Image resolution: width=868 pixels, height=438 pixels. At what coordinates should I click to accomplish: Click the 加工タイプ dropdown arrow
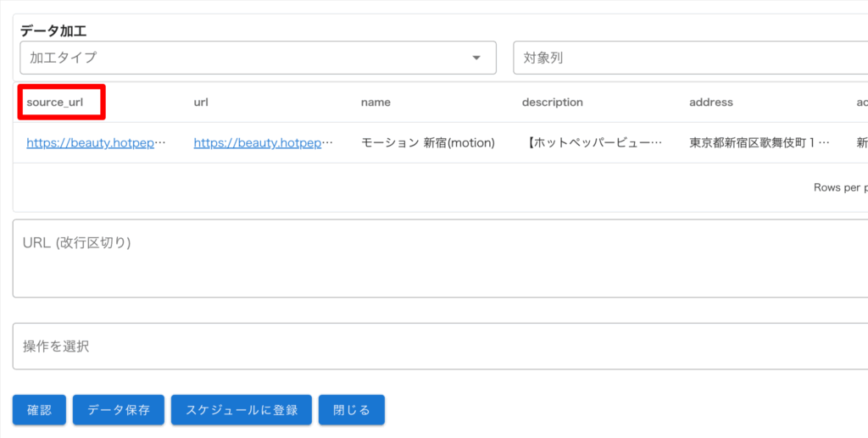476,58
